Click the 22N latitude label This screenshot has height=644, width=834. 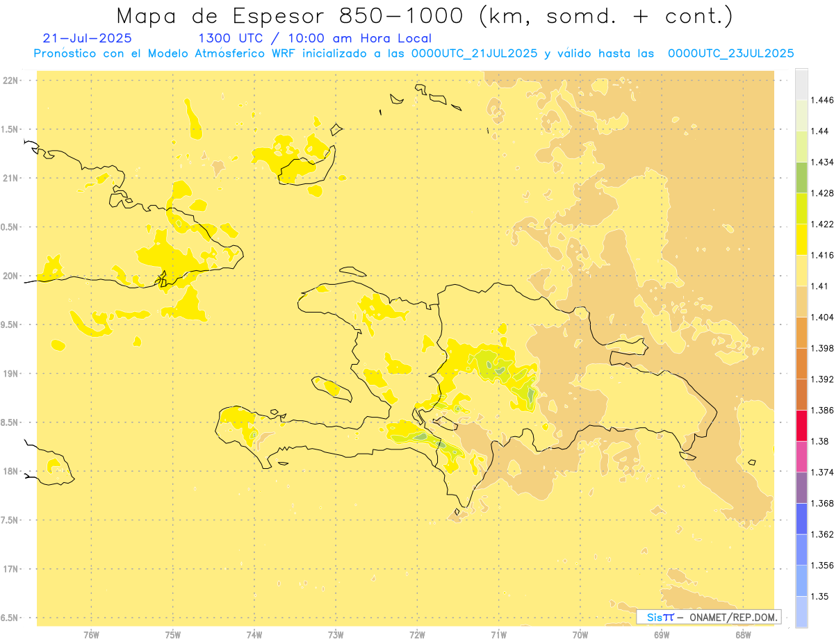click(12, 81)
